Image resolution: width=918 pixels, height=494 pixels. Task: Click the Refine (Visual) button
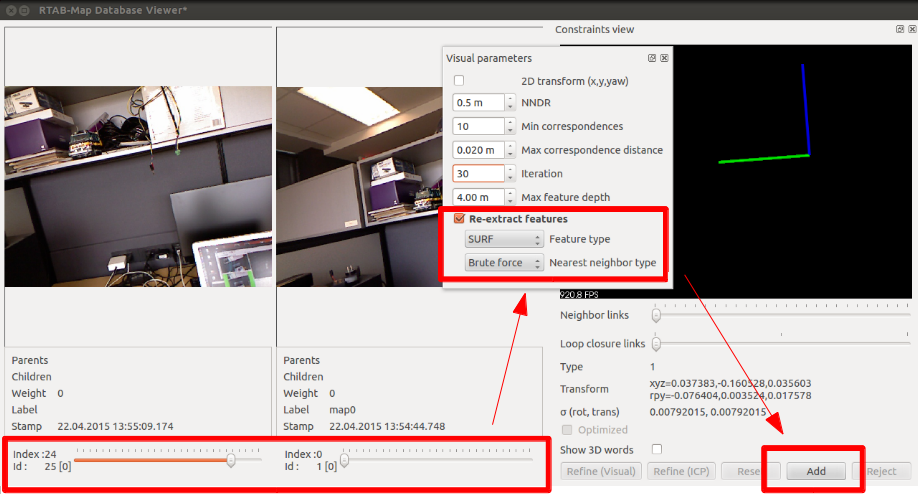tap(601, 471)
